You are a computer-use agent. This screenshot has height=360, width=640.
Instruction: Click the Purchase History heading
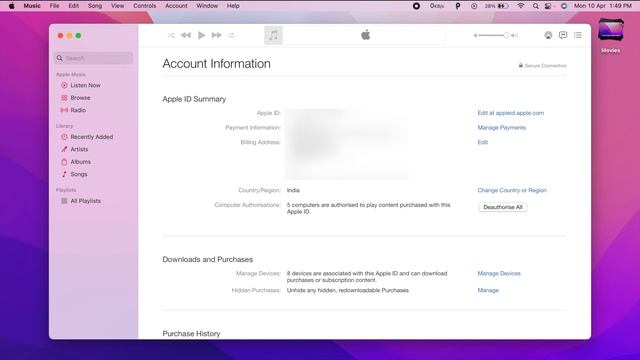pos(191,333)
